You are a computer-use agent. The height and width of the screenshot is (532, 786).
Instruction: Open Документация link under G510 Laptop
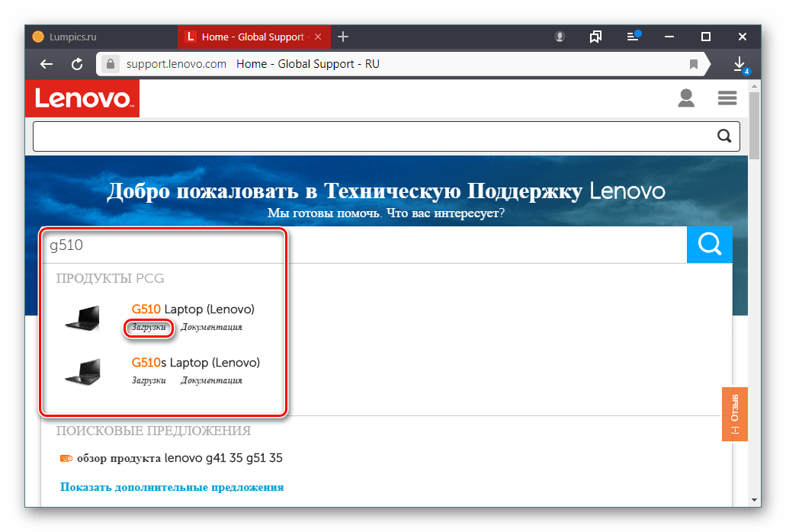click(x=211, y=327)
